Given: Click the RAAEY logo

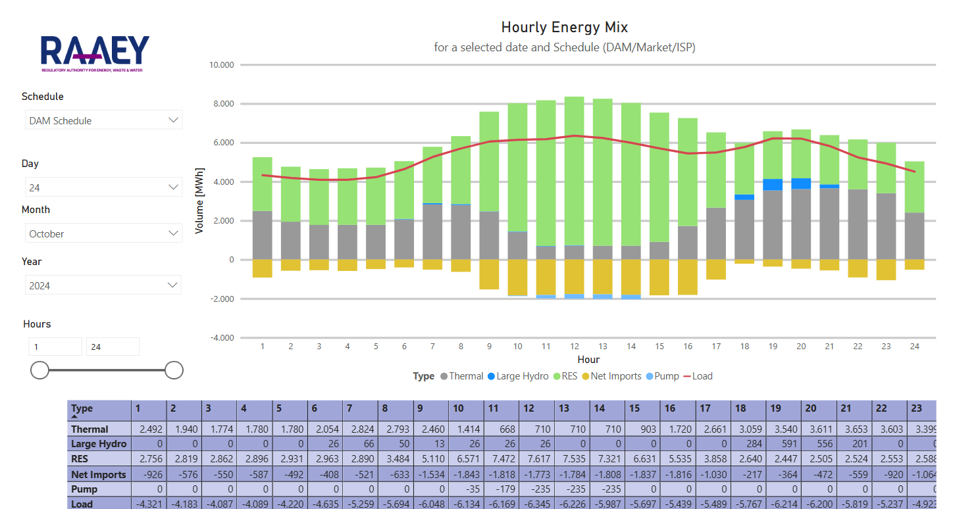Looking at the screenshot, I should tap(95, 54).
